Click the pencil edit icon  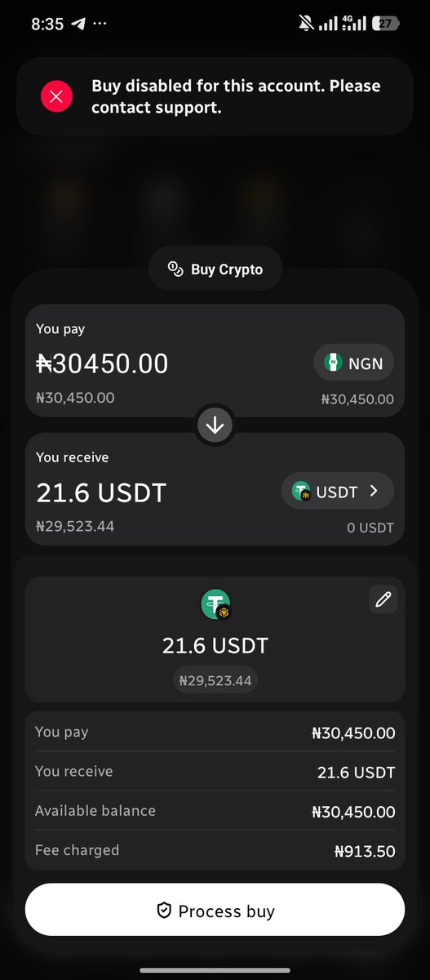[x=383, y=599]
